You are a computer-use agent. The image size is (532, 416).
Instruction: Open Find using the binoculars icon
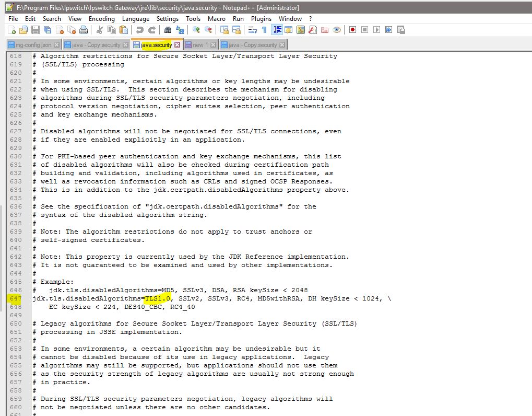[x=168, y=30]
